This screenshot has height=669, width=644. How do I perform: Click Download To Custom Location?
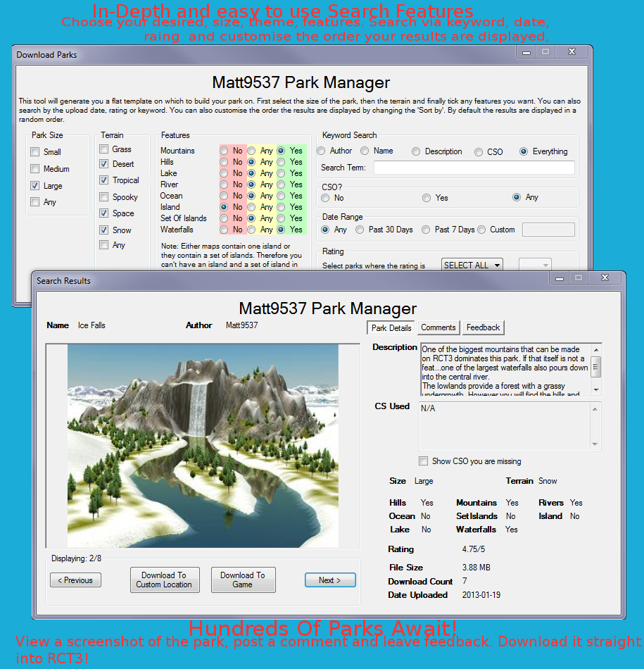[165, 580]
